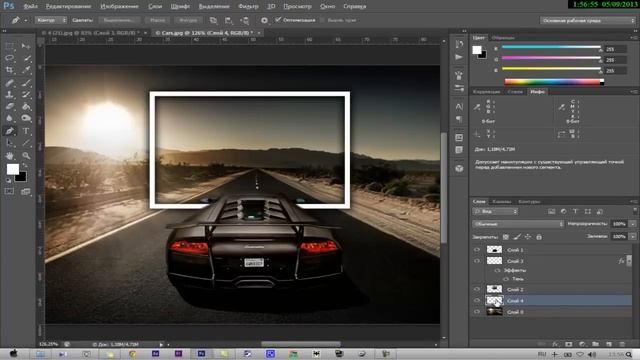This screenshot has width=640, height=360.
Task: Swap foreground and background colors
Action: (x=25, y=165)
